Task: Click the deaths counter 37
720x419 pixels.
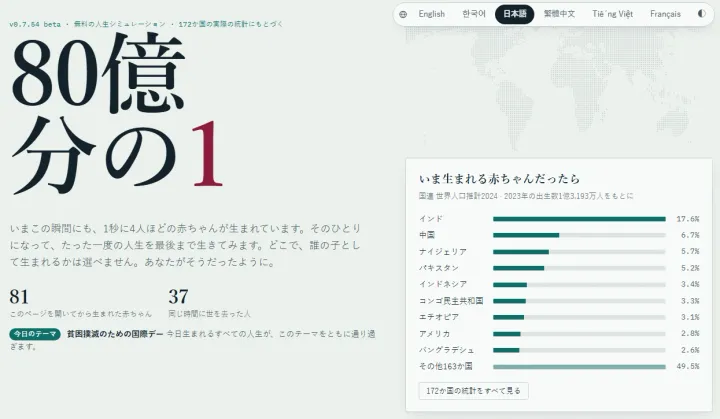Action: coord(178,297)
